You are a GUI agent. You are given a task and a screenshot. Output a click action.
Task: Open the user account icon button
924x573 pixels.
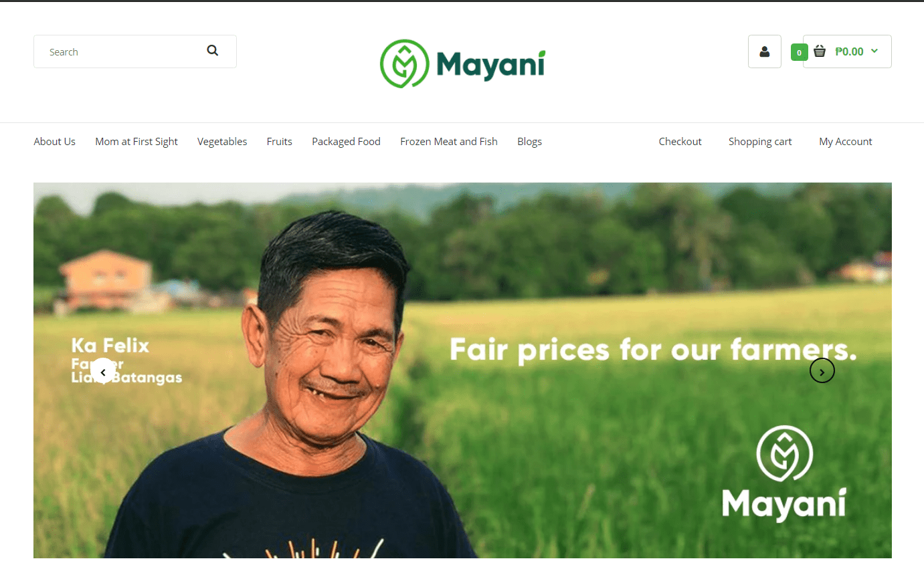point(765,51)
